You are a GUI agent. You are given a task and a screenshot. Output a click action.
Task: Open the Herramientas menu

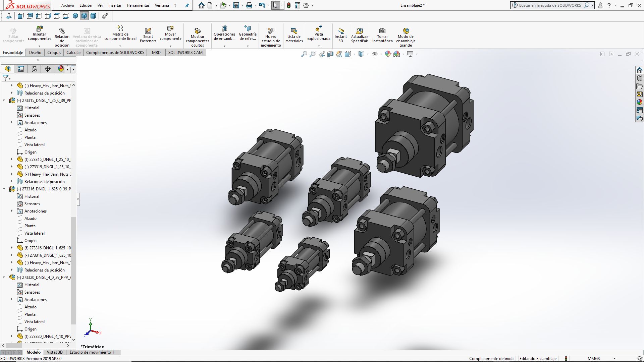(138, 5)
